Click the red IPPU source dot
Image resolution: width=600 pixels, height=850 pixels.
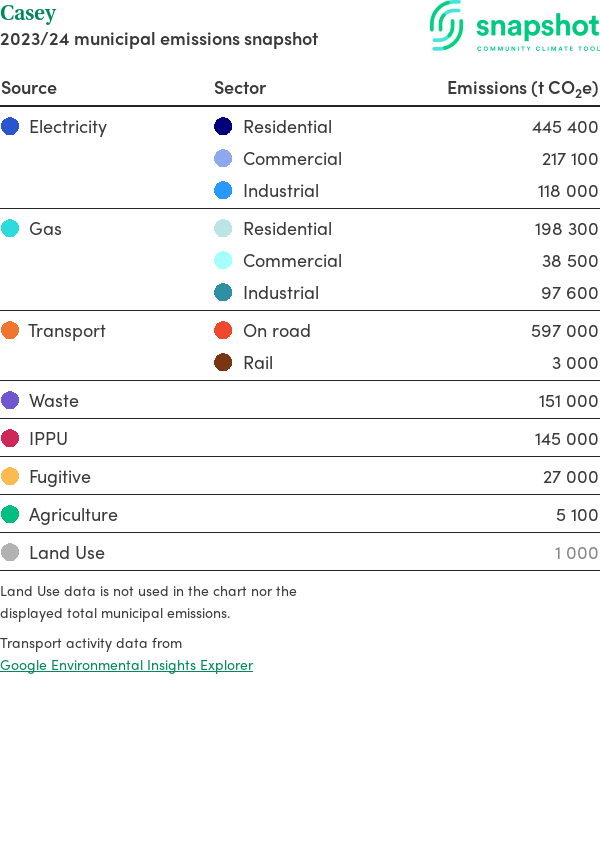pos(10,439)
